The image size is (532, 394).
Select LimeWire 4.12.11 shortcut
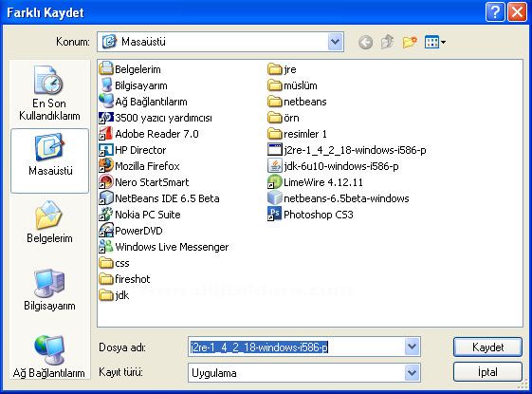pos(315,182)
